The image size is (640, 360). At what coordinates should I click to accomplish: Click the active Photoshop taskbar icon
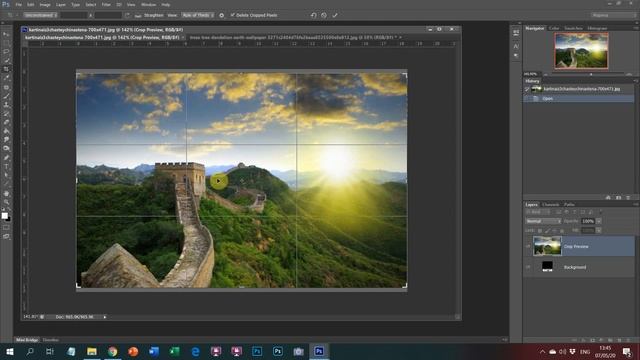[319, 351]
